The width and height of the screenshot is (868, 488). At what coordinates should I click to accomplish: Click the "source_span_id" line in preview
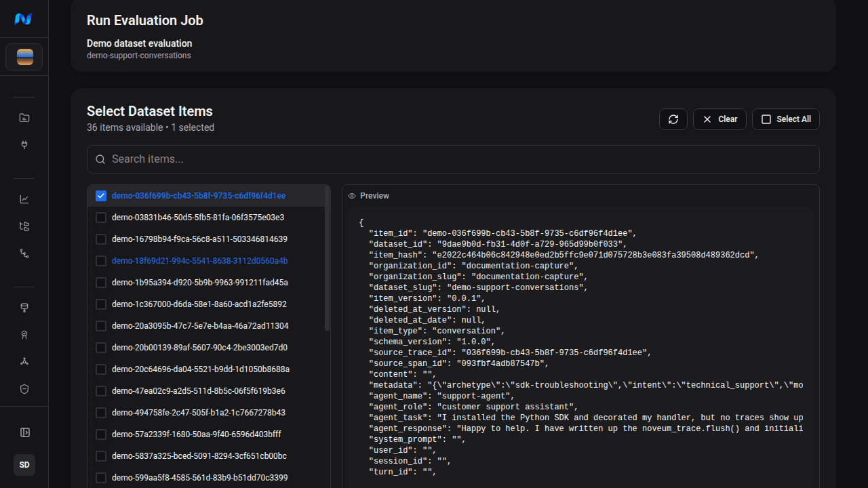pos(458,363)
